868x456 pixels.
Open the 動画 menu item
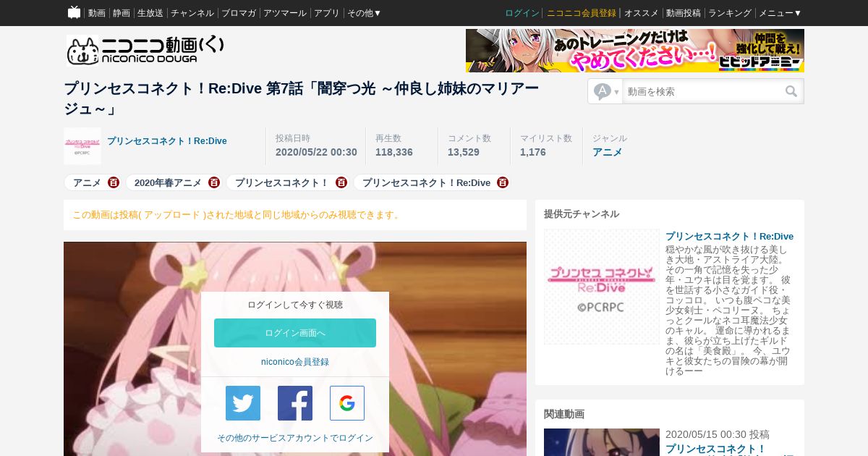pyautogui.click(x=97, y=13)
